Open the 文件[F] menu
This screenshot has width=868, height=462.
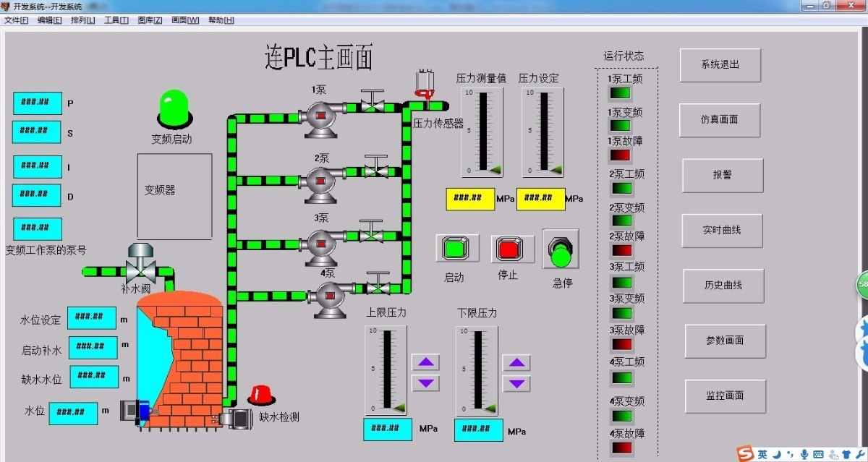point(17,20)
